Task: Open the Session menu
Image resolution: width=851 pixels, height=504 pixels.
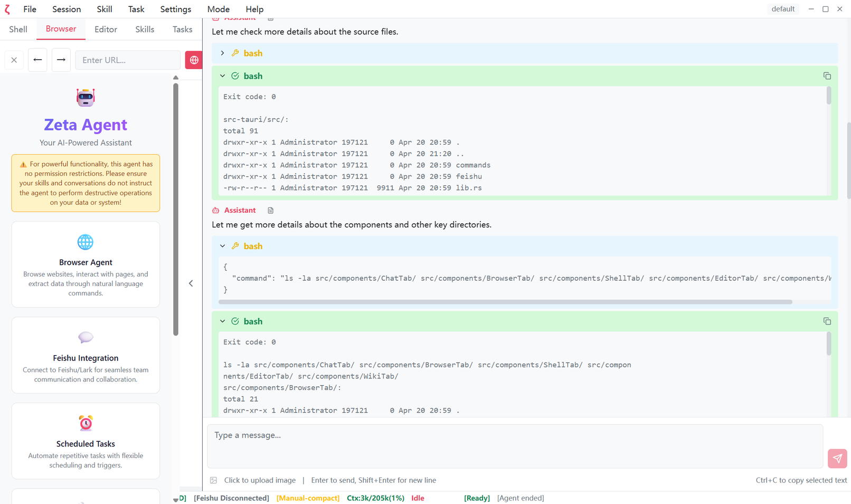Action: [x=66, y=9]
